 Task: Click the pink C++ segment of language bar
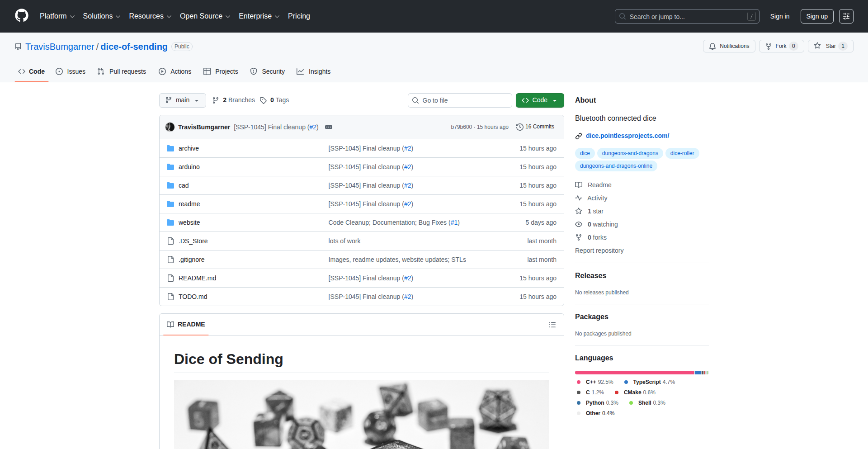634,373
